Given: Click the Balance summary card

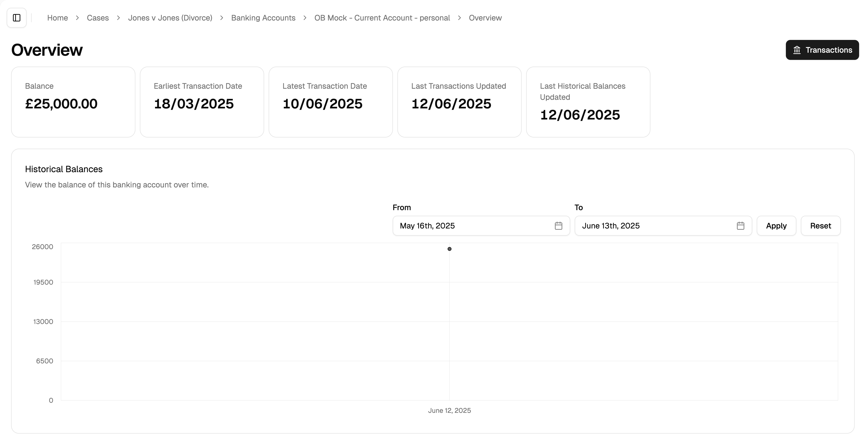Looking at the screenshot, I should 73,102.
